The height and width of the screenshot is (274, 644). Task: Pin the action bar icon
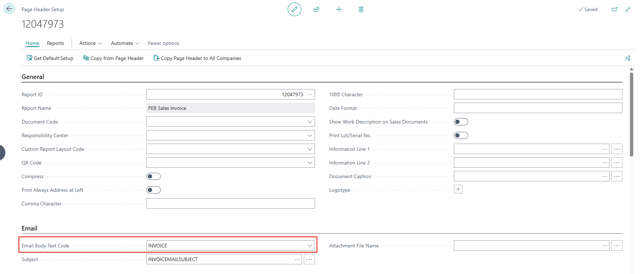tap(628, 58)
